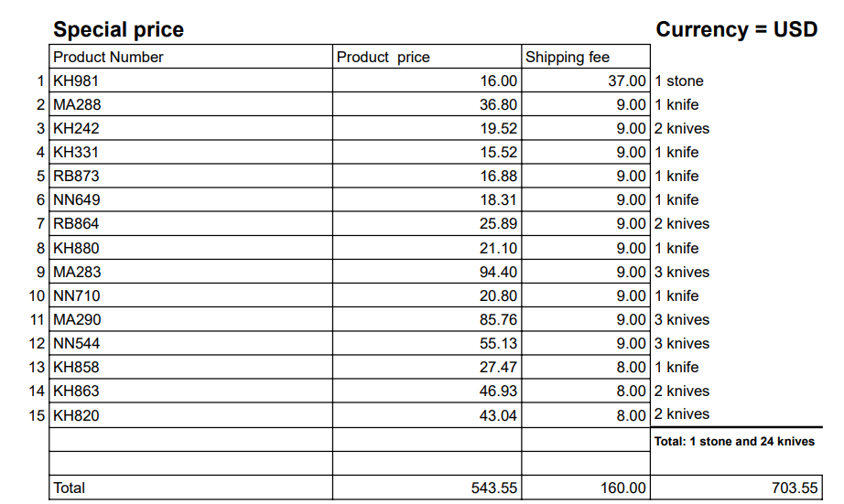Image resolution: width=844 pixels, height=504 pixels.
Task: Select the Currency = USD heading
Action: [x=736, y=29]
